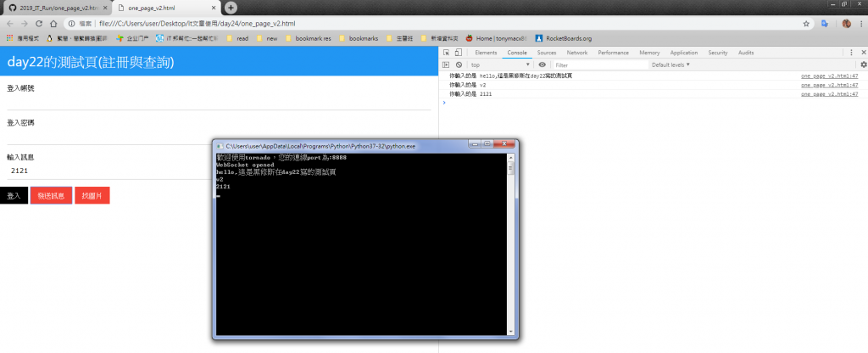Open the iT 邦幫忙 bookmark
The image size is (868, 353).
point(186,39)
